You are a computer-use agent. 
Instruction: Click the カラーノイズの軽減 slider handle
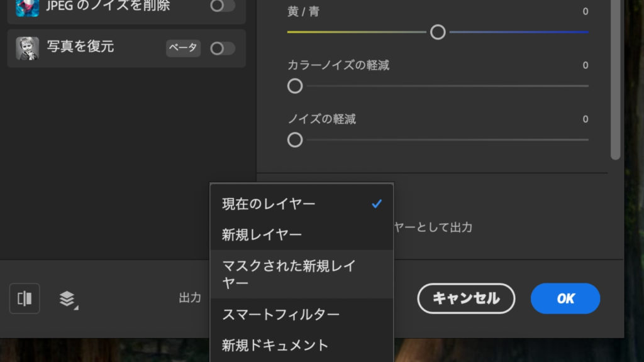(x=295, y=86)
